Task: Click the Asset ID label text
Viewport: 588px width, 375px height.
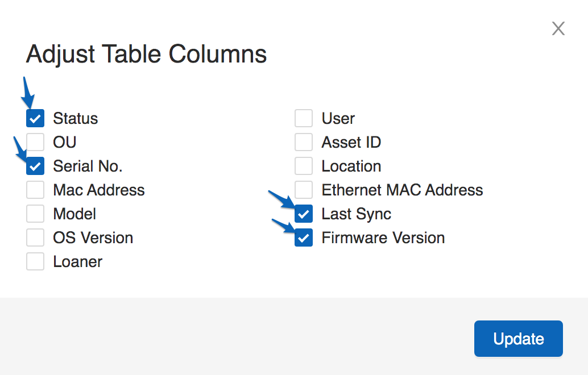Action: click(x=351, y=143)
